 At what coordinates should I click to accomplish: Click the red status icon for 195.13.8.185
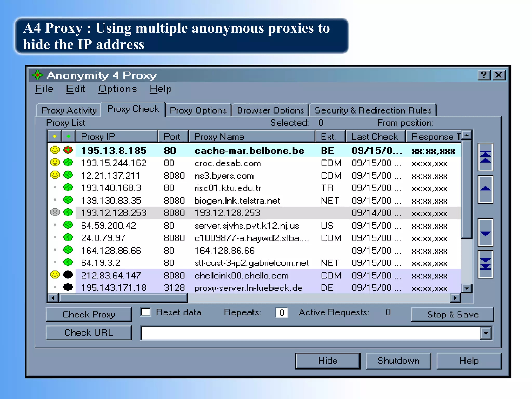tap(68, 150)
